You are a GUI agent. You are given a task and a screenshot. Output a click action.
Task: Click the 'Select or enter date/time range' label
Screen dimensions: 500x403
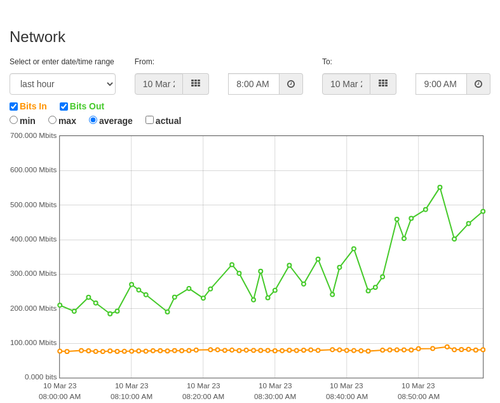pos(62,62)
